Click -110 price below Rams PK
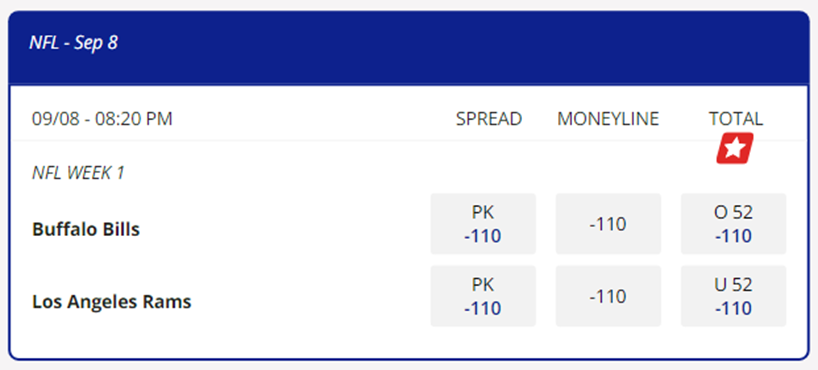Viewport: 818px width, 370px height. 483,308
